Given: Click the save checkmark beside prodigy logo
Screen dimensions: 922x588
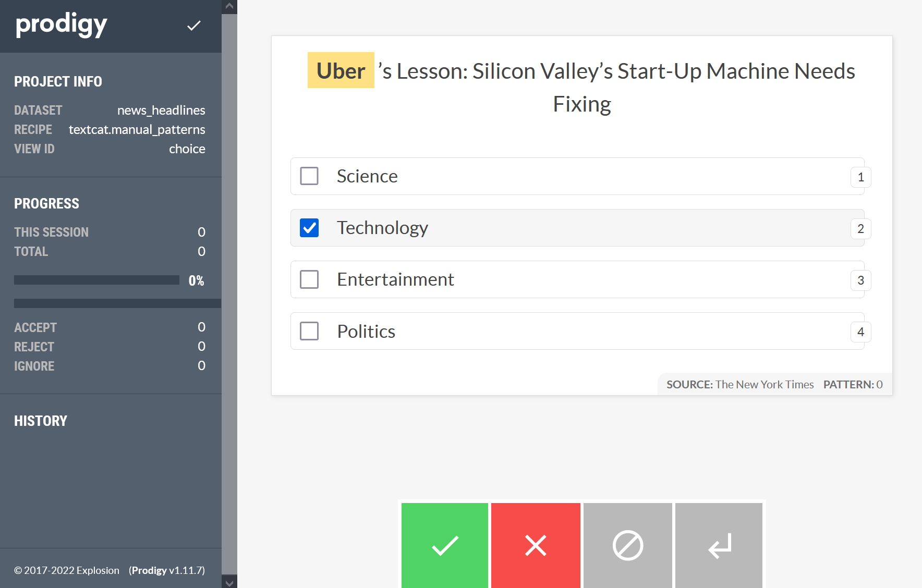Looking at the screenshot, I should coord(194,26).
